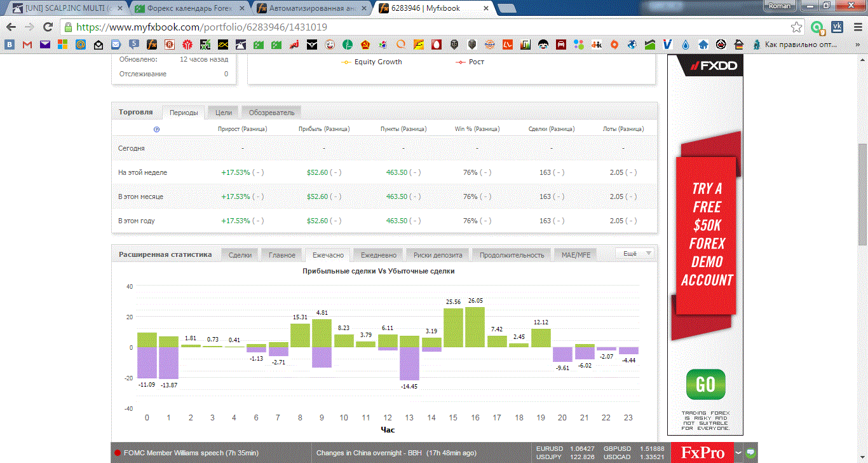
Task: Open the Chrome hamburger menu
Action: pyautogui.click(x=858, y=27)
